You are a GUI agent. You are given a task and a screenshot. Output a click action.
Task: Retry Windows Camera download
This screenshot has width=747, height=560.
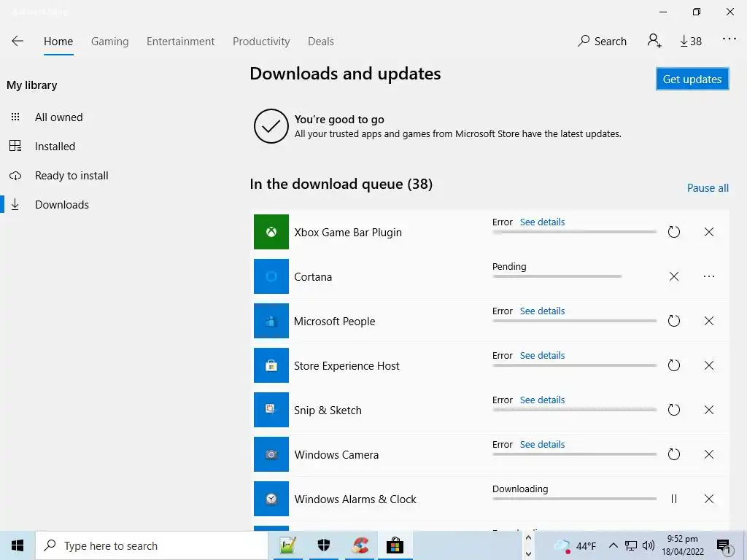tap(673, 454)
